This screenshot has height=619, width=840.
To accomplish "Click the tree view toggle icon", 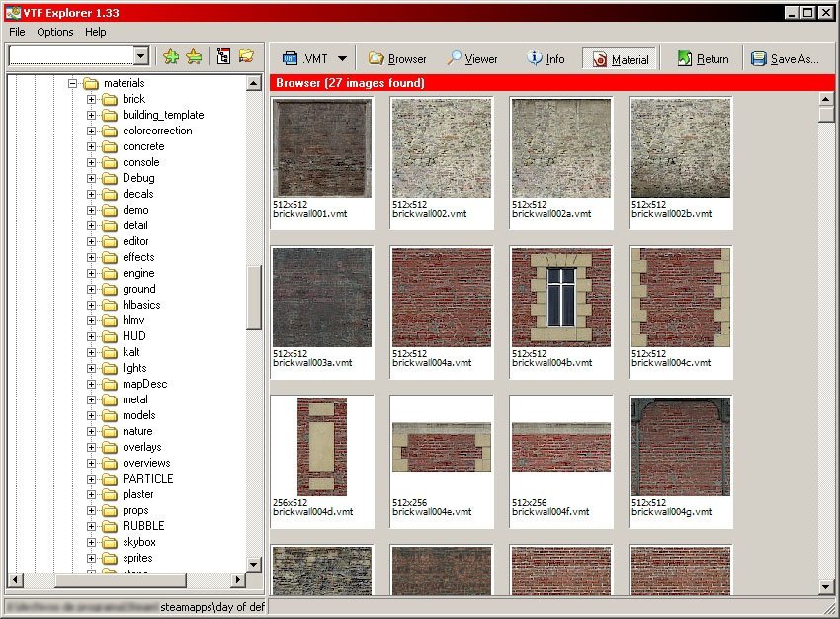I will (x=223, y=56).
